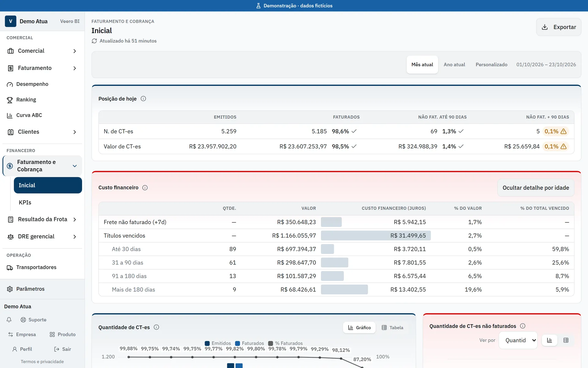This screenshot has width=588, height=368.
Task: Click the Ranking trophy icon
Action: point(10,100)
